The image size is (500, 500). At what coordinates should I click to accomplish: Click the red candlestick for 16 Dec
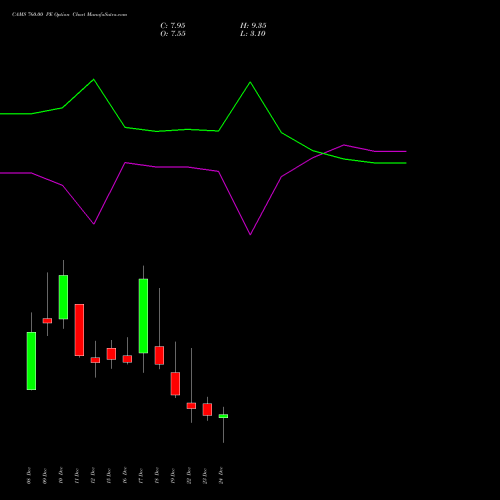pos(127,359)
